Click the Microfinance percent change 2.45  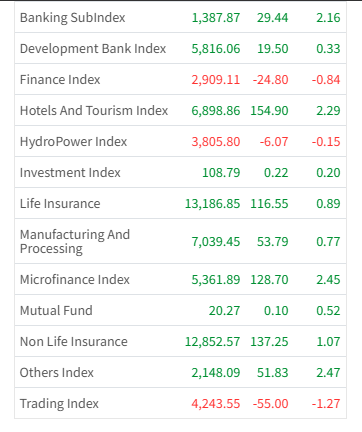click(x=328, y=279)
